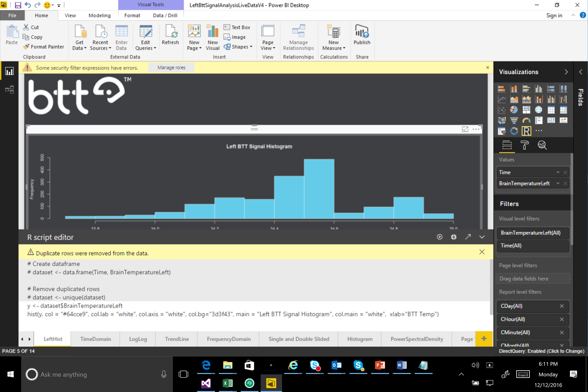Run the R script using the play icon

[x=440, y=237]
